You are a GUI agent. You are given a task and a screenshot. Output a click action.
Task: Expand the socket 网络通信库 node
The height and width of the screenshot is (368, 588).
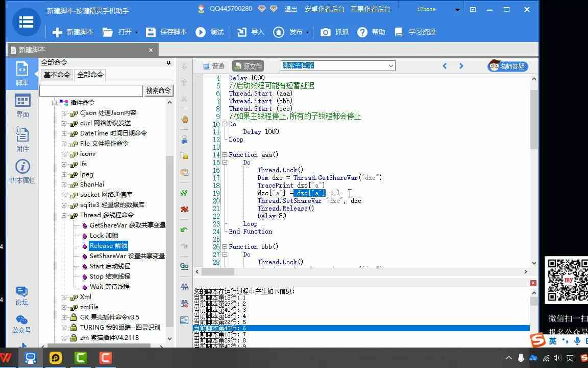[64, 195]
